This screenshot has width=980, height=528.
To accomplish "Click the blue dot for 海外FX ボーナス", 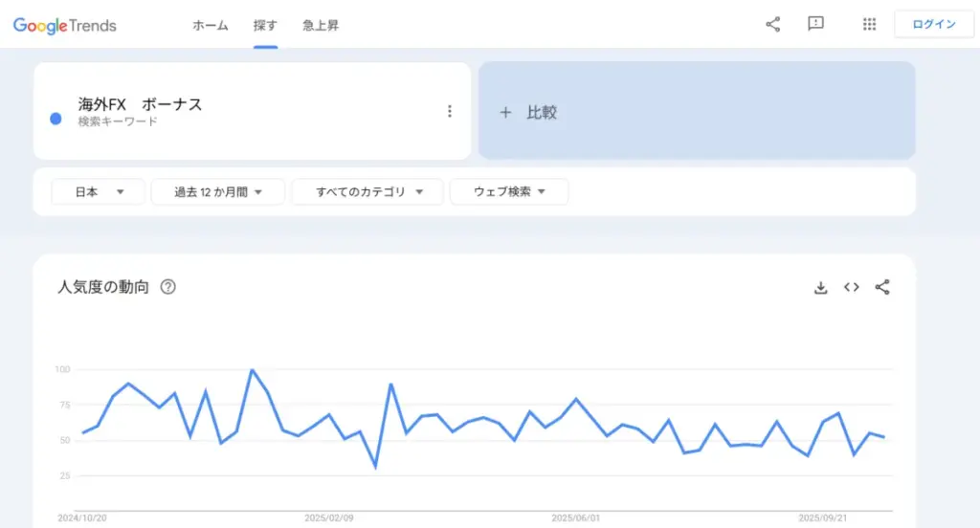I will [56, 119].
